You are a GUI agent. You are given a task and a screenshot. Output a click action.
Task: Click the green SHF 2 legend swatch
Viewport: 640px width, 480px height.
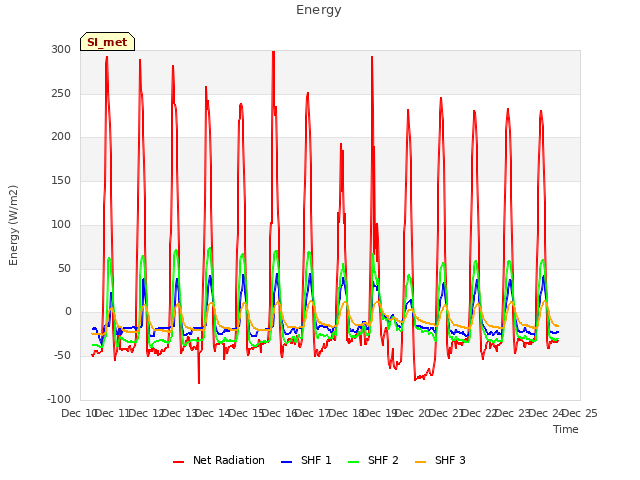pos(354,462)
